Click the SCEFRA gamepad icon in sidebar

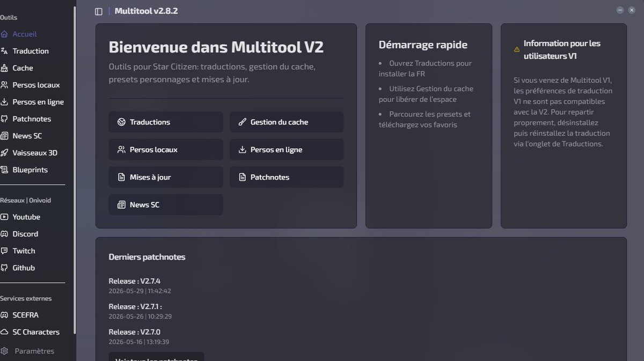pyautogui.click(x=4, y=315)
